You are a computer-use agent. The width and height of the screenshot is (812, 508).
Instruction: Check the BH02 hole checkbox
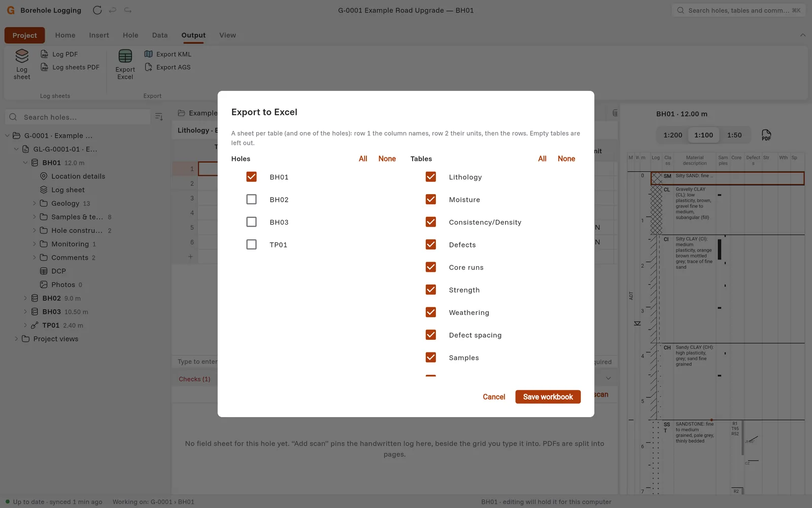coord(251,199)
